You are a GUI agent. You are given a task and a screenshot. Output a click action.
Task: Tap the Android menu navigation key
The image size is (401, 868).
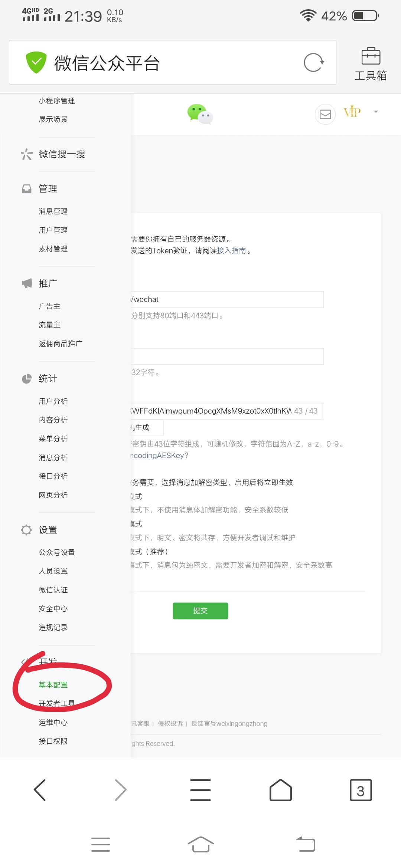[x=101, y=845]
